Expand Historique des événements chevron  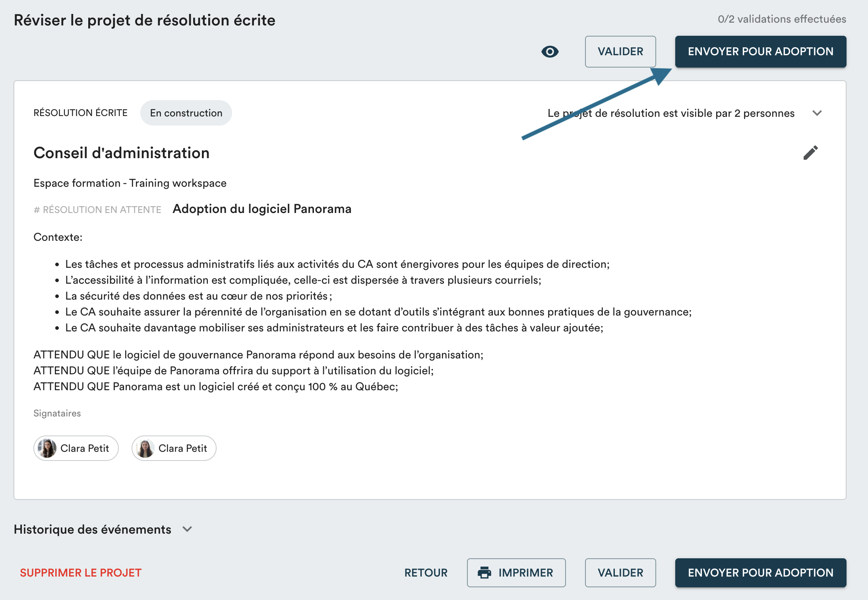coord(187,529)
